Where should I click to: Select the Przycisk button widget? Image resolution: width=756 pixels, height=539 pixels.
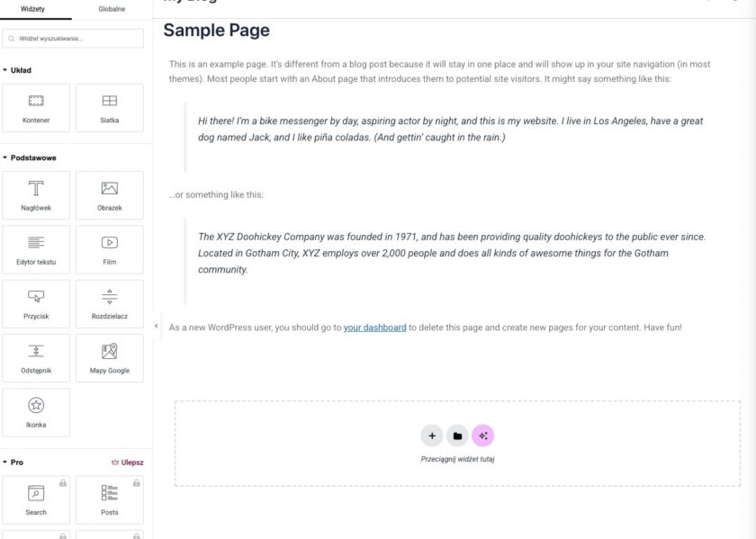[36, 303]
